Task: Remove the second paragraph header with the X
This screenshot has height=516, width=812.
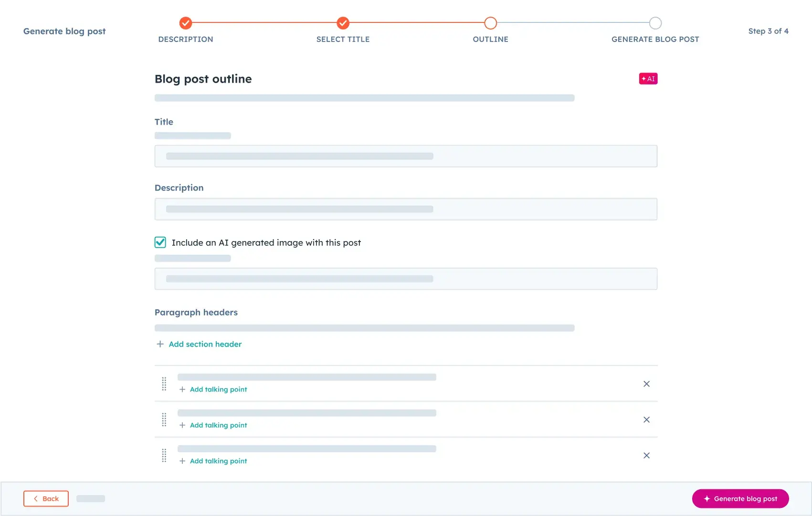Action: click(647, 420)
